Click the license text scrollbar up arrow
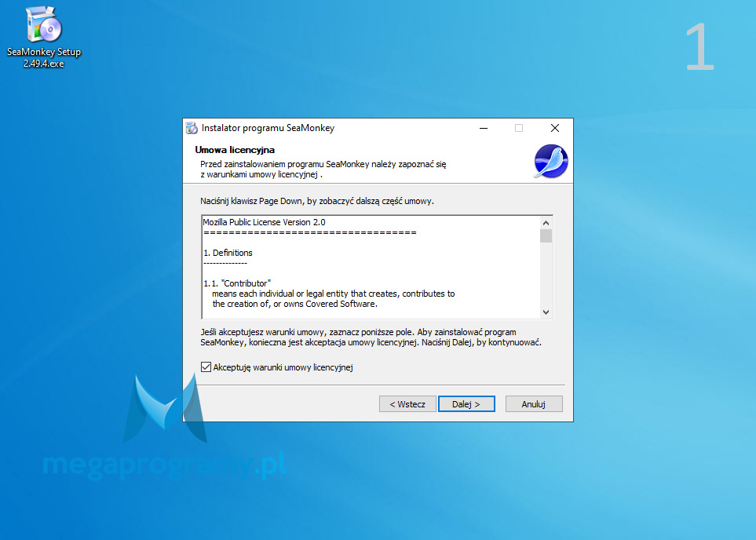 click(546, 223)
